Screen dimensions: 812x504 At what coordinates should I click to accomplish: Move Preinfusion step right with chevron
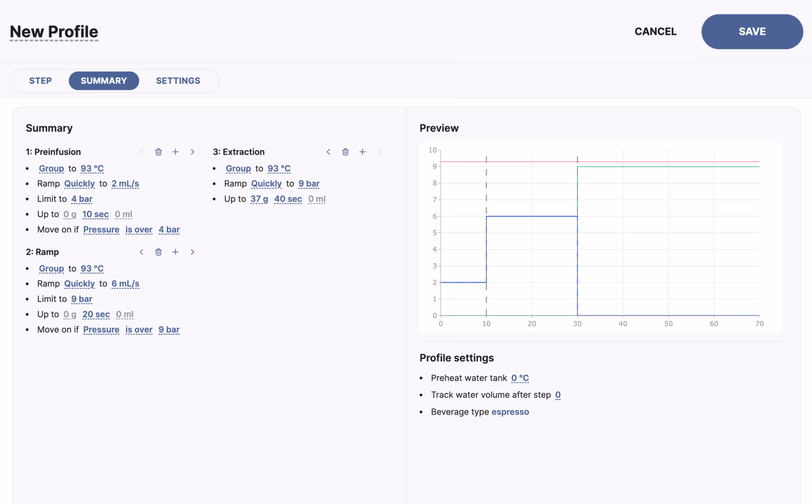point(192,152)
